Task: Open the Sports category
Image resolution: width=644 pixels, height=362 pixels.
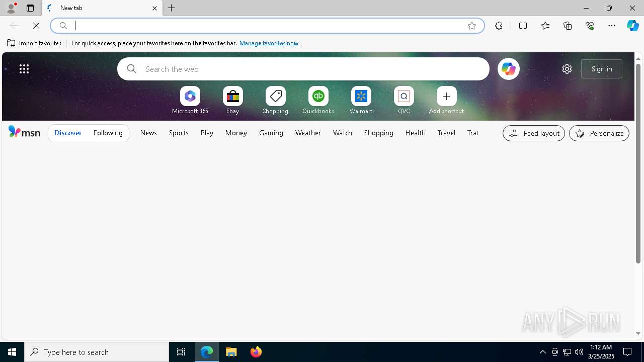Action: point(179,133)
